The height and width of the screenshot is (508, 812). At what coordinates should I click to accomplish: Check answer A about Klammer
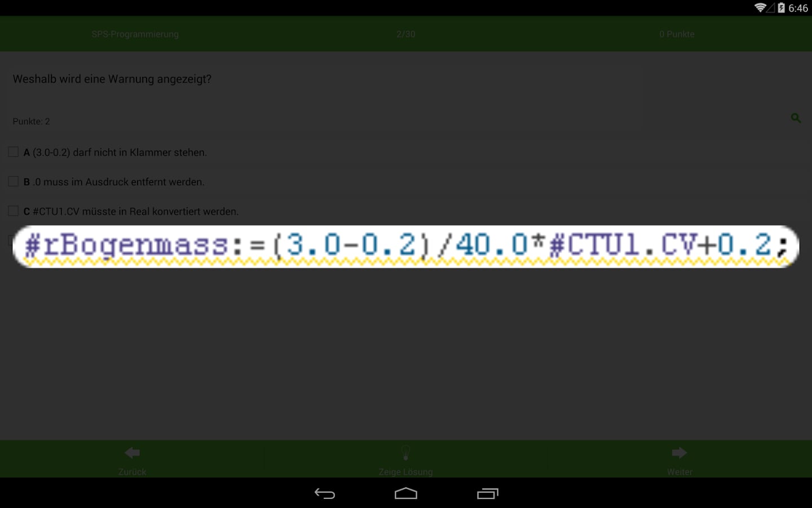(x=14, y=152)
